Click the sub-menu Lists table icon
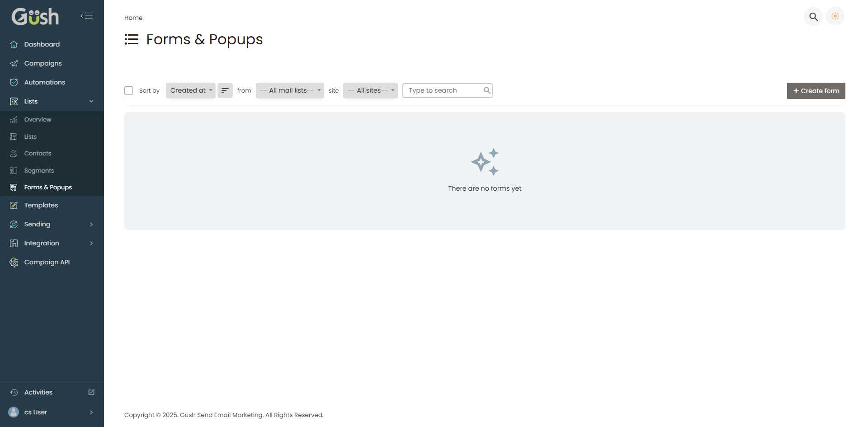This screenshot has width=868, height=427. [x=14, y=136]
